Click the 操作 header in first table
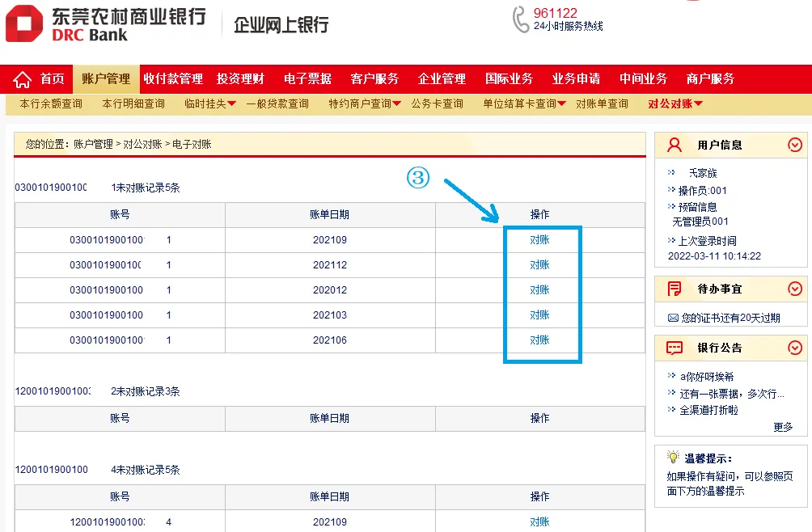Viewport: 812px width, 532px height. (x=539, y=215)
